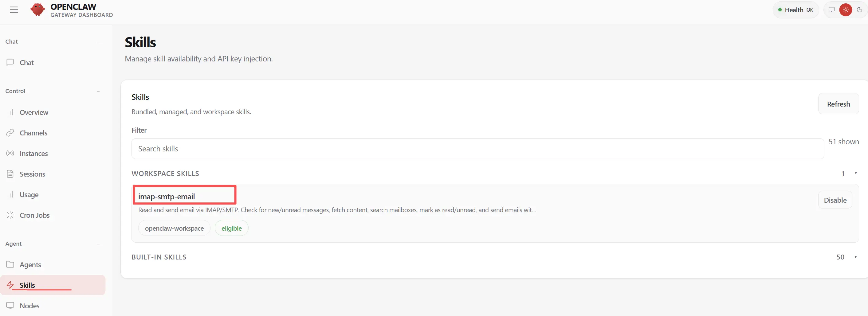Go to the Agents page
Viewport: 868px width, 316px height.
(x=30, y=265)
